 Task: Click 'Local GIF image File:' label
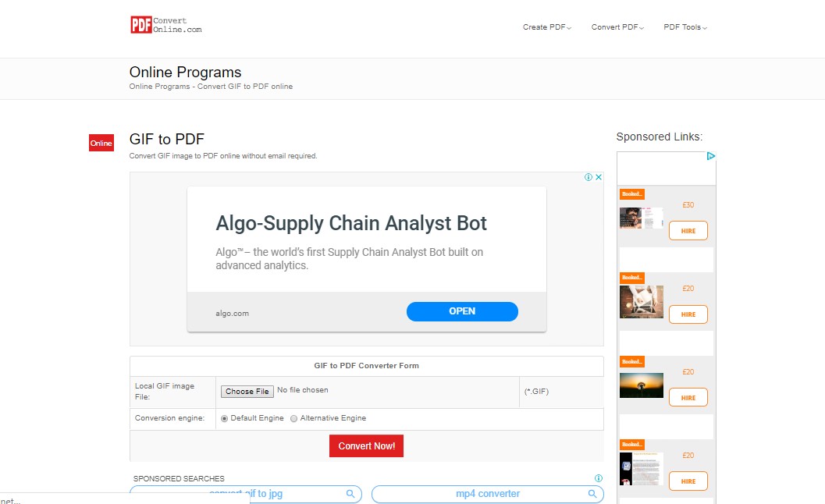pos(165,392)
